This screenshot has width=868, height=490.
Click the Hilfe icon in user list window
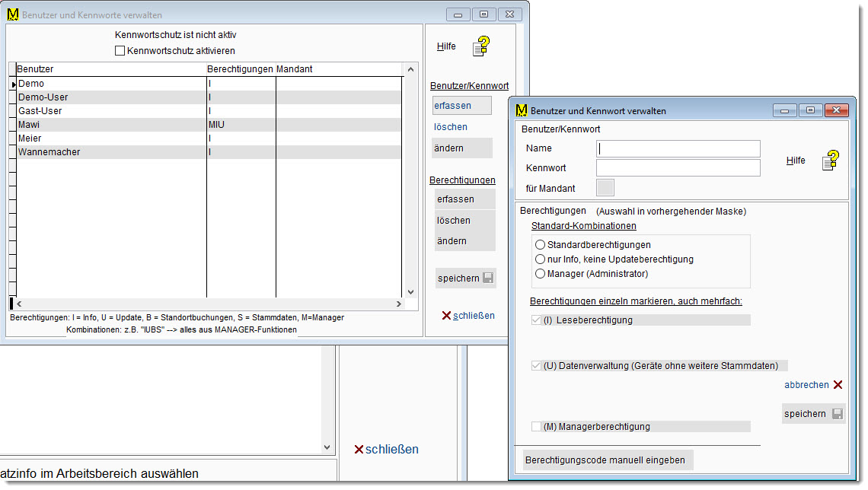tap(480, 46)
